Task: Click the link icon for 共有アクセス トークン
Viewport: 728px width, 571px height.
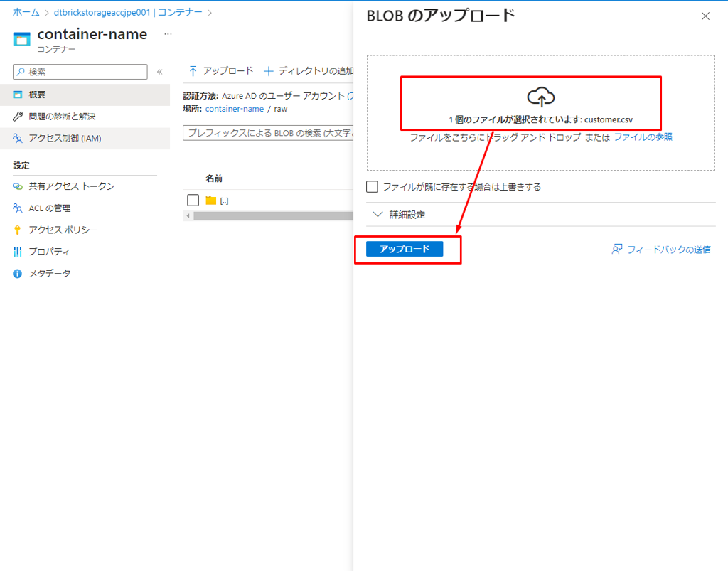Action: 18,186
